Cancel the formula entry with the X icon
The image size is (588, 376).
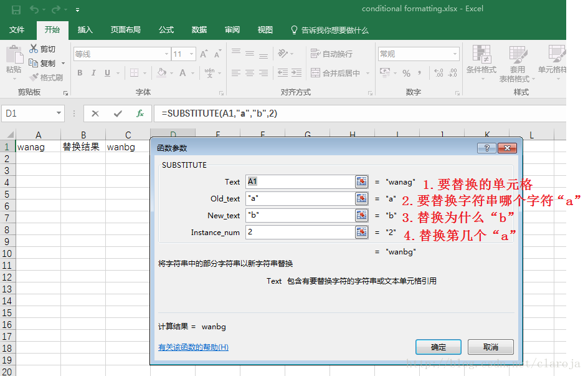[95, 113]
